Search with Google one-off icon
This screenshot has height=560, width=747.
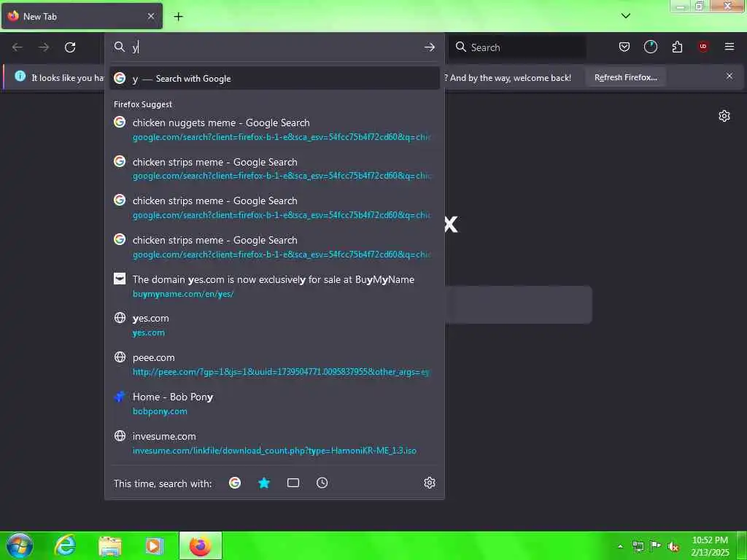tap(234, 483)
